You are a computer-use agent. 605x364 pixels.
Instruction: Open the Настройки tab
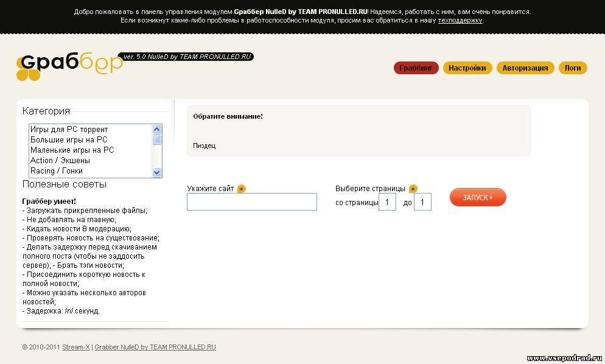click(x=467, y=68)
